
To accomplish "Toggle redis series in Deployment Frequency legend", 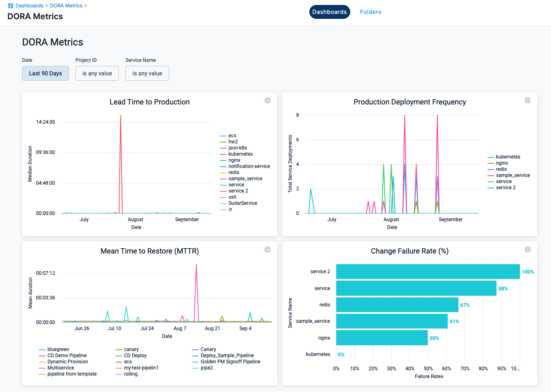I will pyautogui.click(x=501, y=169).
